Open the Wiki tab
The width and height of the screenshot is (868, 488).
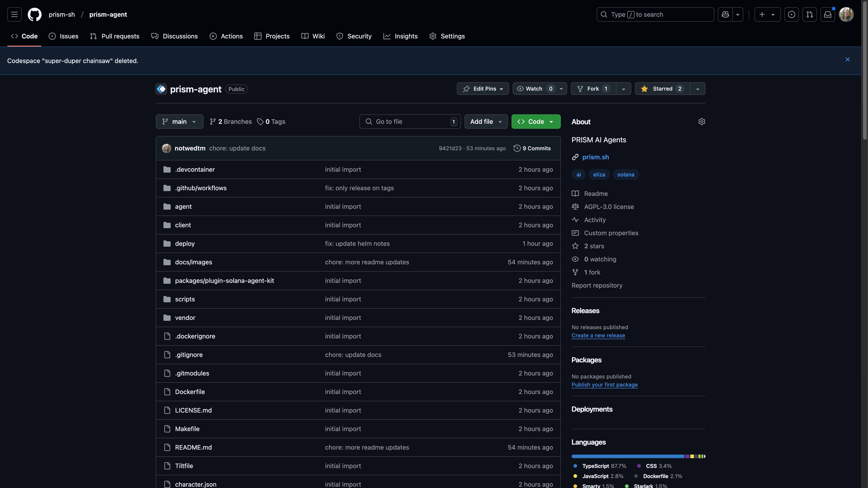click(x=313, y=36)
